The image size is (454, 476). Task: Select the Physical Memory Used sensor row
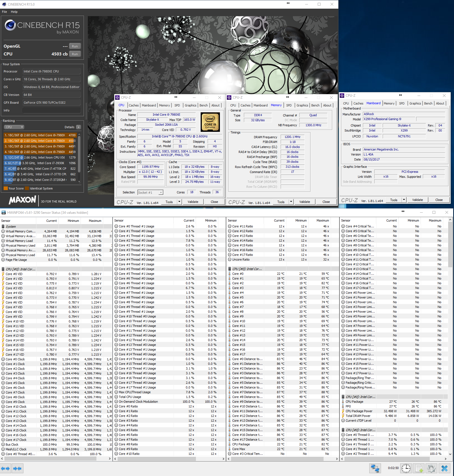[56, 246]
